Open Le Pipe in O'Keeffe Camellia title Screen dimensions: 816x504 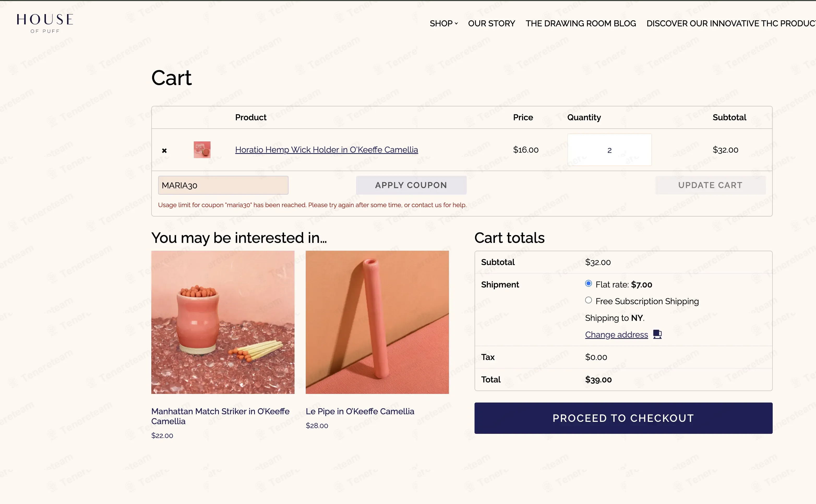click(360, 411)
